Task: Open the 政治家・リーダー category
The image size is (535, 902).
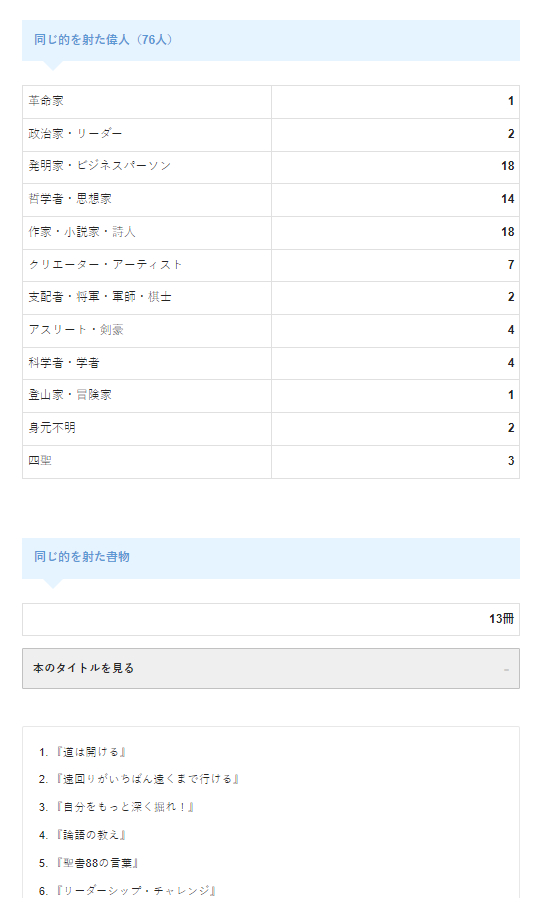Action: click(x=270, y=135)
